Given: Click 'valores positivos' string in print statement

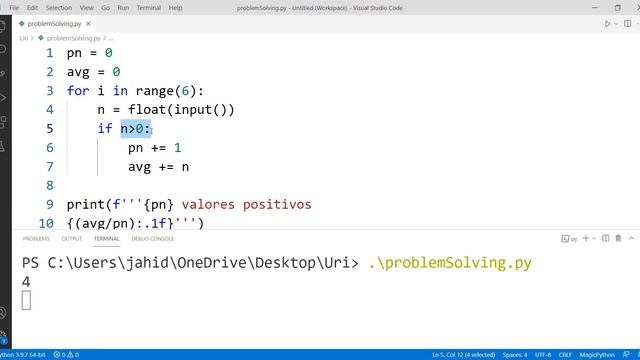Looking at the screenshot, I should [x=247, y=204].
